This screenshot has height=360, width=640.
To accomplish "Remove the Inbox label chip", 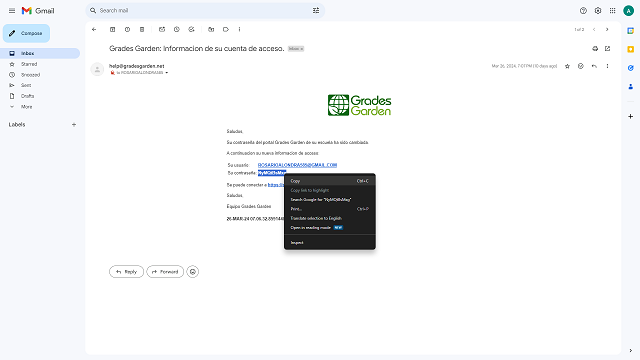I will pyautogui.click(x=302, y=49).
